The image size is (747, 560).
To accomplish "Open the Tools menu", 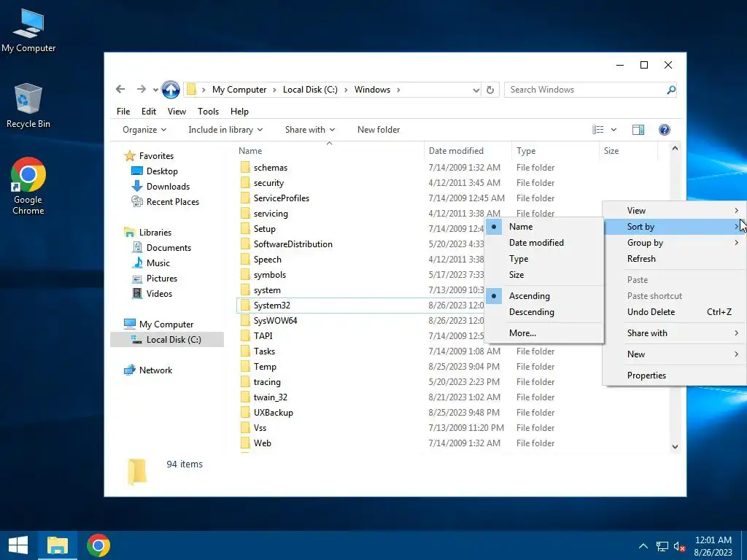I will [208, 112].
